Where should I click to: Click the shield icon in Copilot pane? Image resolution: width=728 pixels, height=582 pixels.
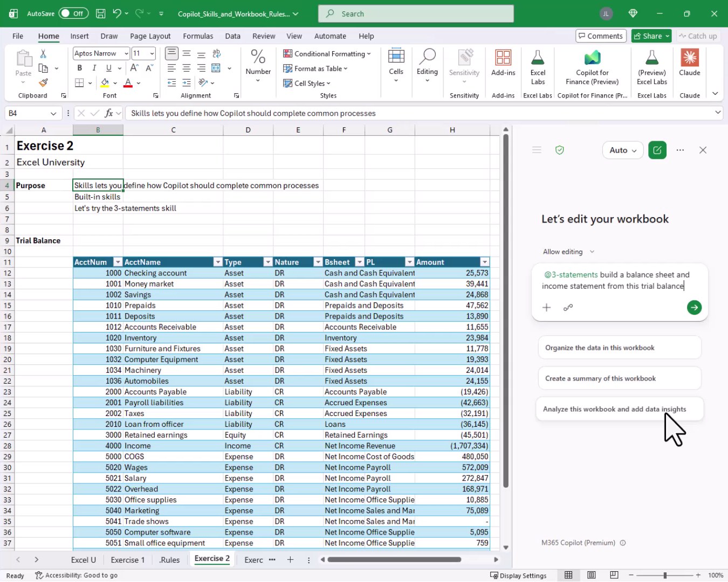(560, 150)
